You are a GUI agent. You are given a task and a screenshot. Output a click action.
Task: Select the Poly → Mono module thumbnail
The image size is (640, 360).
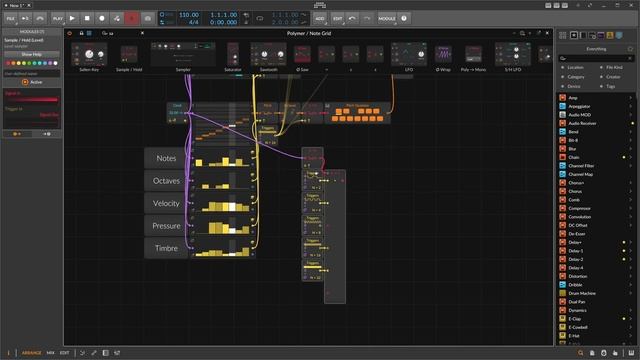click(x=473, y=54)
